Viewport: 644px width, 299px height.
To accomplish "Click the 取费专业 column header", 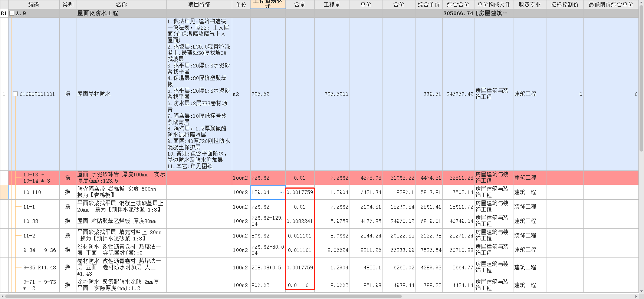I will tap(530, 4).
